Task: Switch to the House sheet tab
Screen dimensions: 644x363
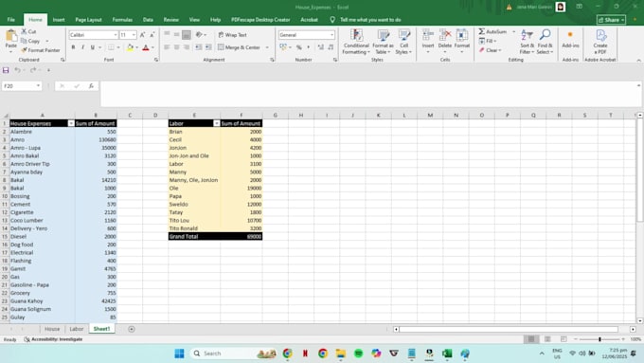Action: [52, 329]
